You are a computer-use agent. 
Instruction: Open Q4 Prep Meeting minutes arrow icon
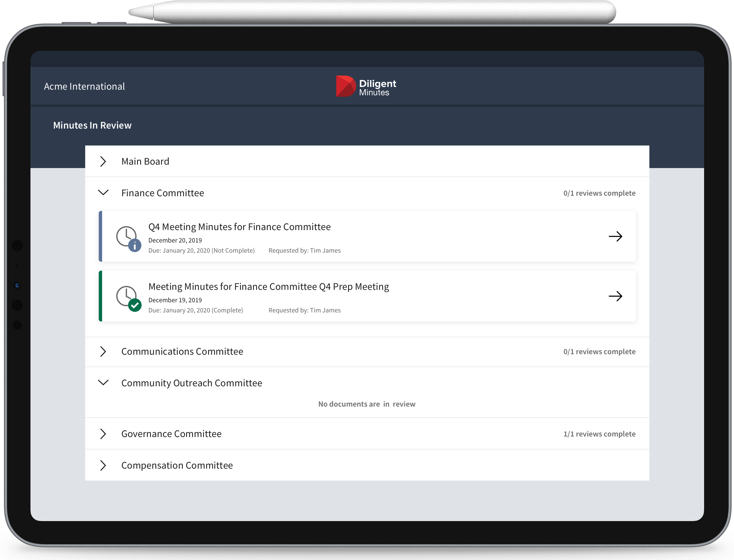(615, 296)
